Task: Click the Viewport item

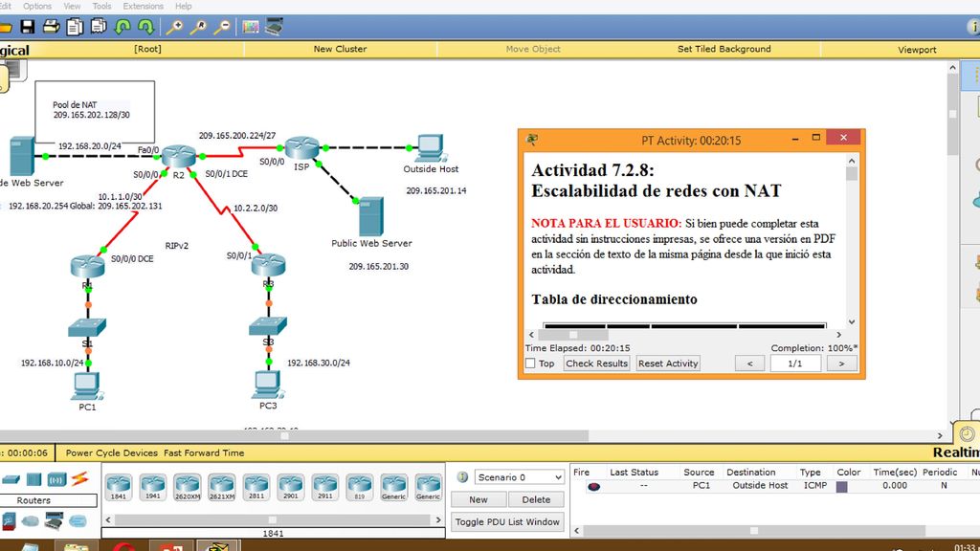Action: click(x=917, y=50)
